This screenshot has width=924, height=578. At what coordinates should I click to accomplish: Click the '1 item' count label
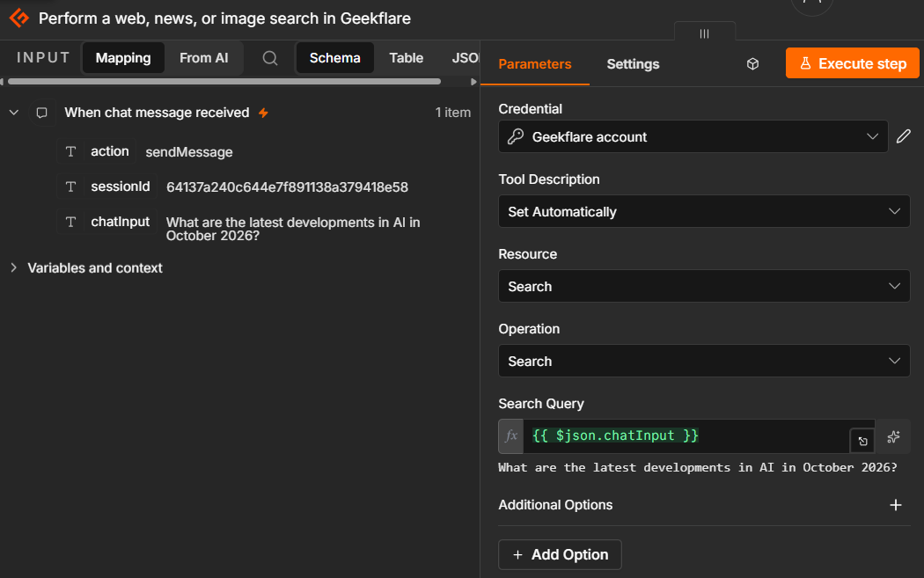[452, 113]
